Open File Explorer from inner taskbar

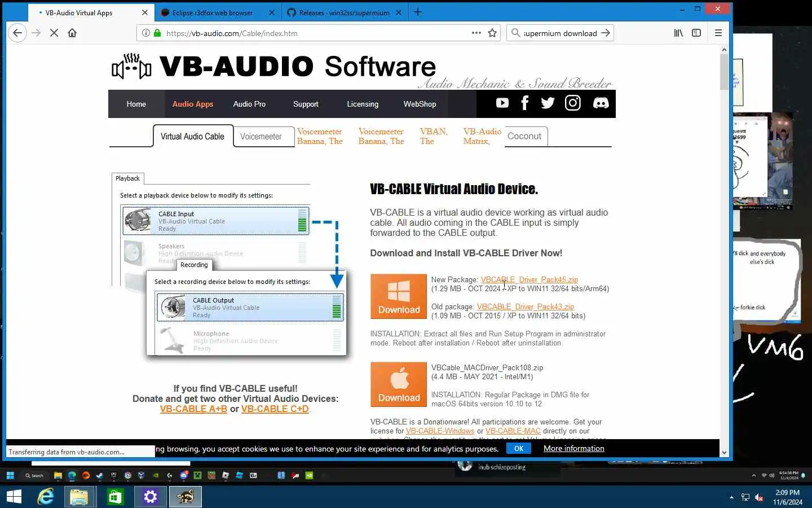click(x=79, y=497)
